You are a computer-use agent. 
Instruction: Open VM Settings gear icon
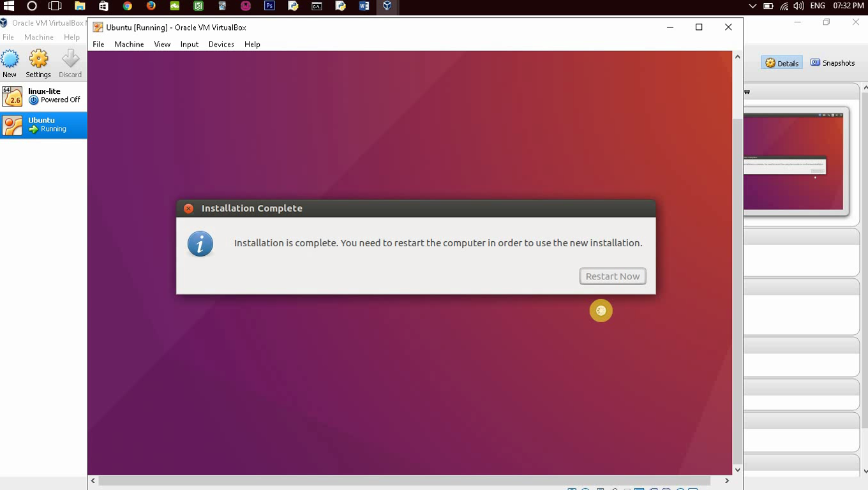coord(38,64)
